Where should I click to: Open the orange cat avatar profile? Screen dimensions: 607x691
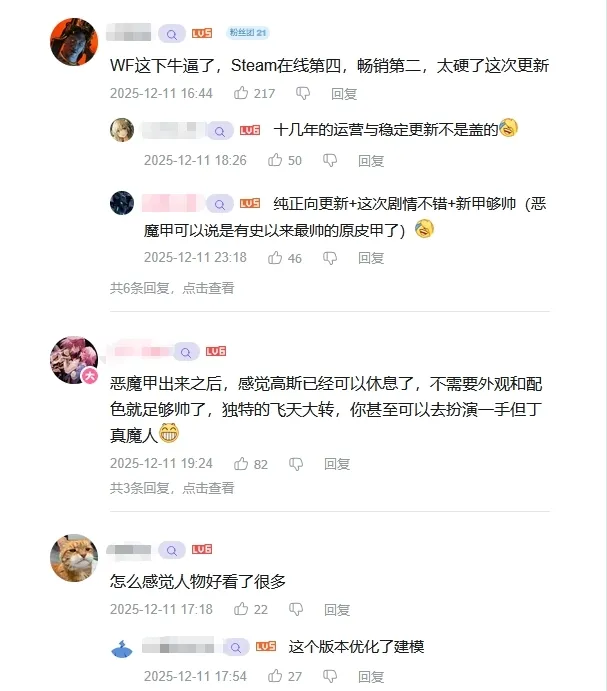coord(74,558)
